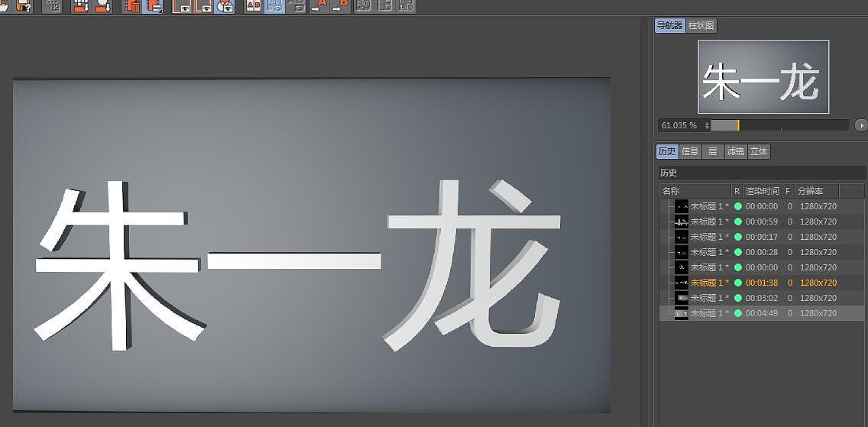Select the first eye display mode icon
Screen dimensions: 868x427
point(182,6)
